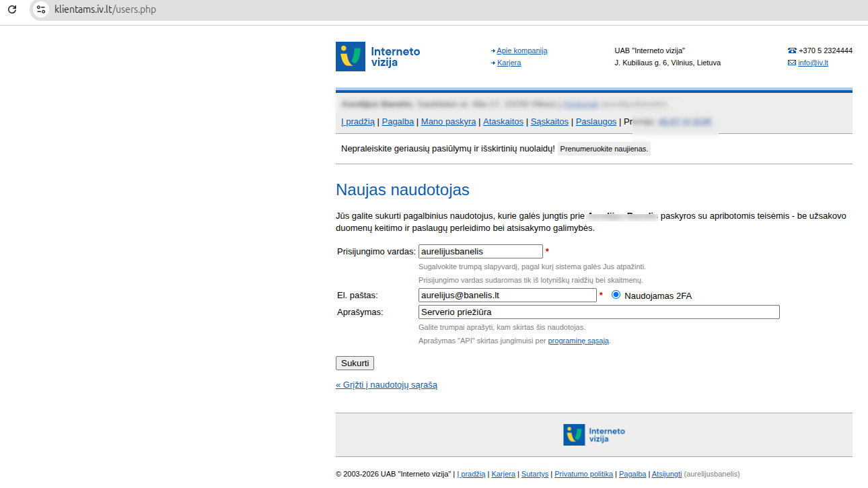
Task: Follow the programinę sąsają link
Action: pyautogui.click(x=579, y=341)
